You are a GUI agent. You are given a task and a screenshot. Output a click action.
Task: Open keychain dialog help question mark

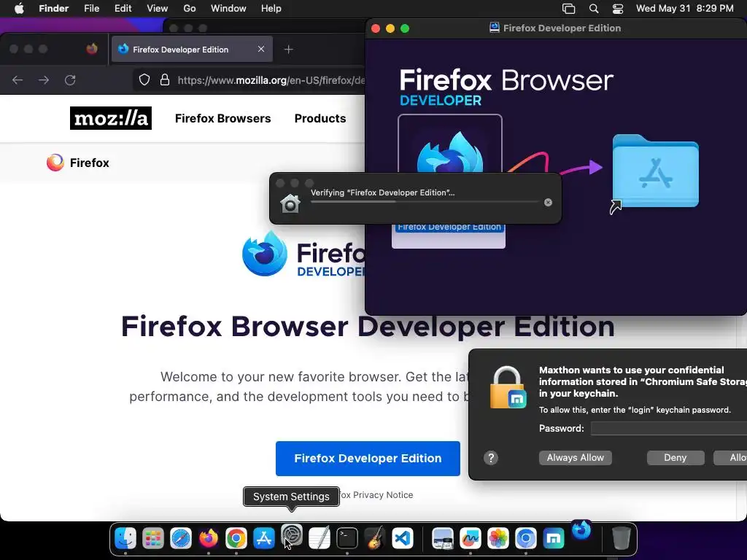[x=491, y=458]
